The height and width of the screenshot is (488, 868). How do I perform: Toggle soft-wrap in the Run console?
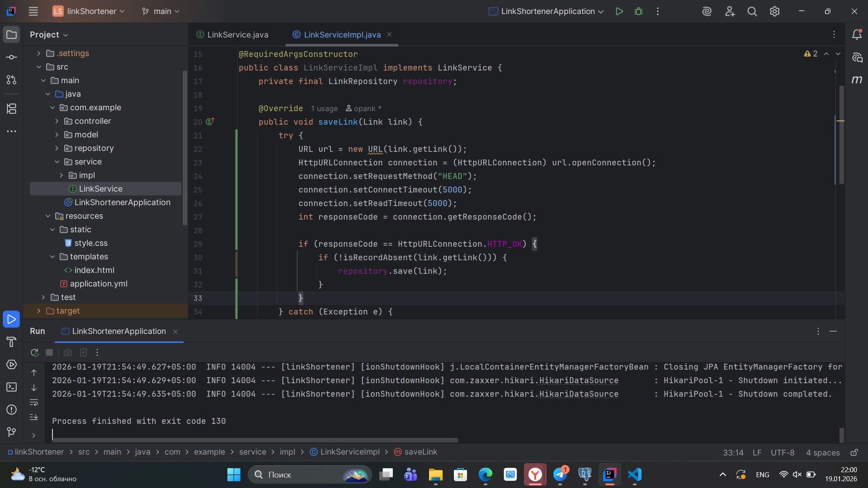(x=34, y=402)
